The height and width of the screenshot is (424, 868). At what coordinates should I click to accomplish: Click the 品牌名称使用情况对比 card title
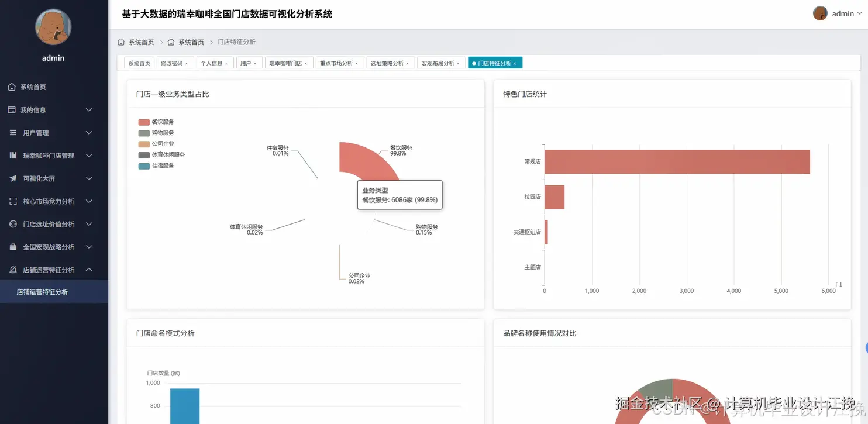539,333
